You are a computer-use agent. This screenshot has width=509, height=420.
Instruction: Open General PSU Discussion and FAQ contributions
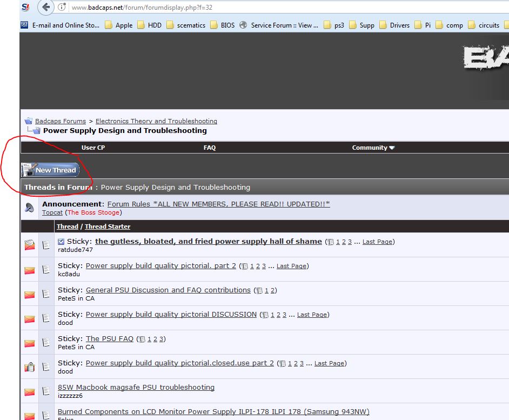tap(168, 290)
